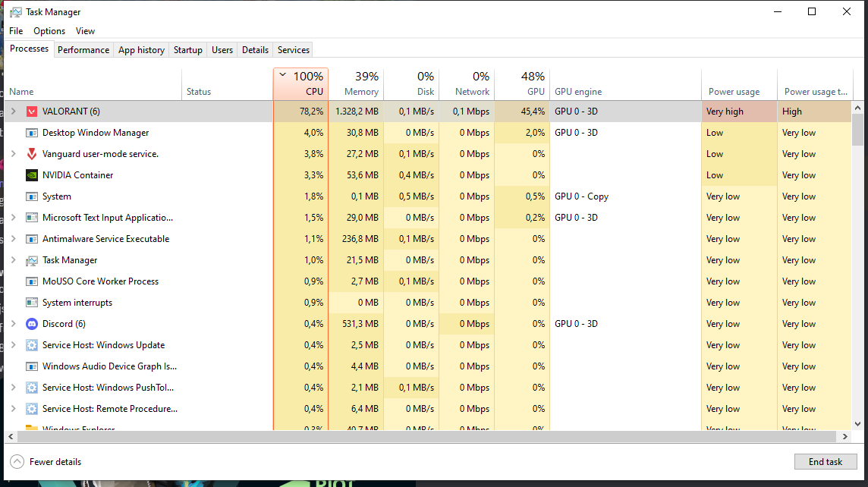The image size is (868, 487).
Task: Sort by the CPU column header
Action: point(300,84)
